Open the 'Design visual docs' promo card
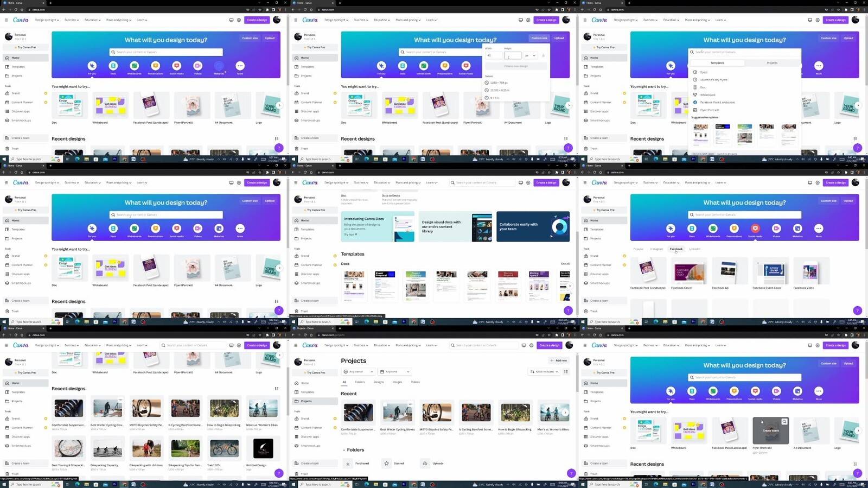This screenshot has height=488, width=868. pyautogui.click(x=455, y=226)
